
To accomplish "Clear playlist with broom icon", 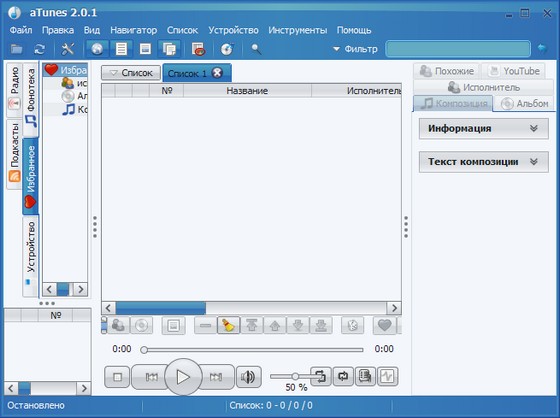I will click(x=228, y=325).
